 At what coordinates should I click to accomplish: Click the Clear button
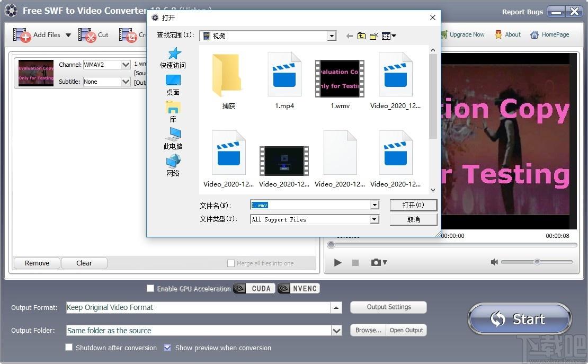tap(84, 263)
